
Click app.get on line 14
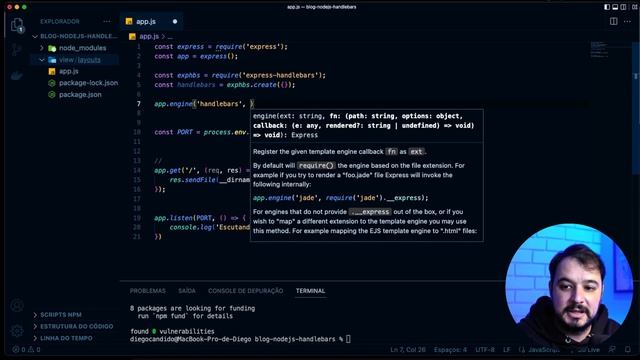(x=167, y=170)
